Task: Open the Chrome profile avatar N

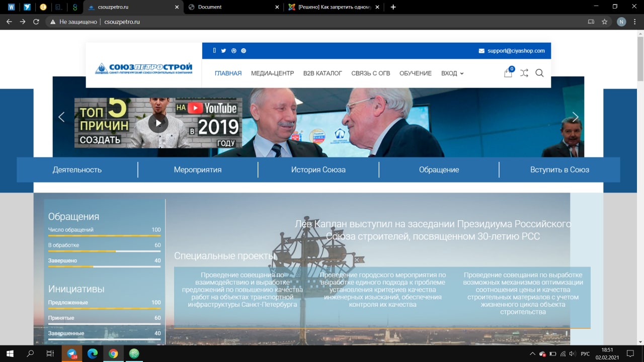Action: click(x=621, y=22)
